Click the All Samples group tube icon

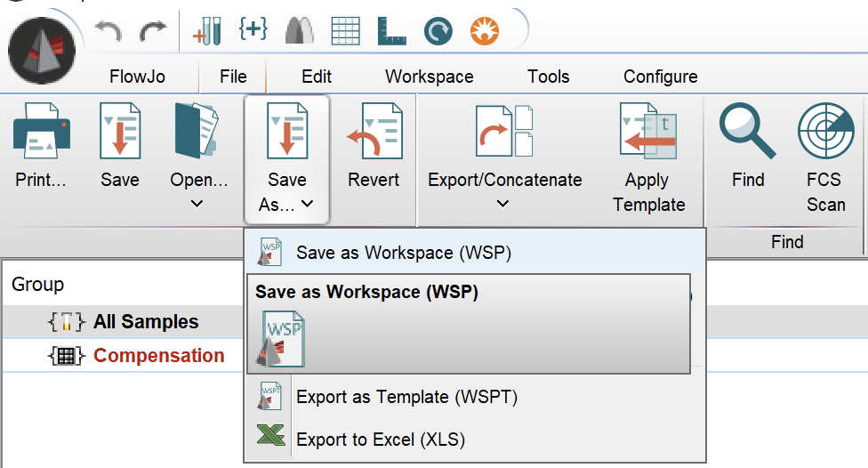point(67,322)
